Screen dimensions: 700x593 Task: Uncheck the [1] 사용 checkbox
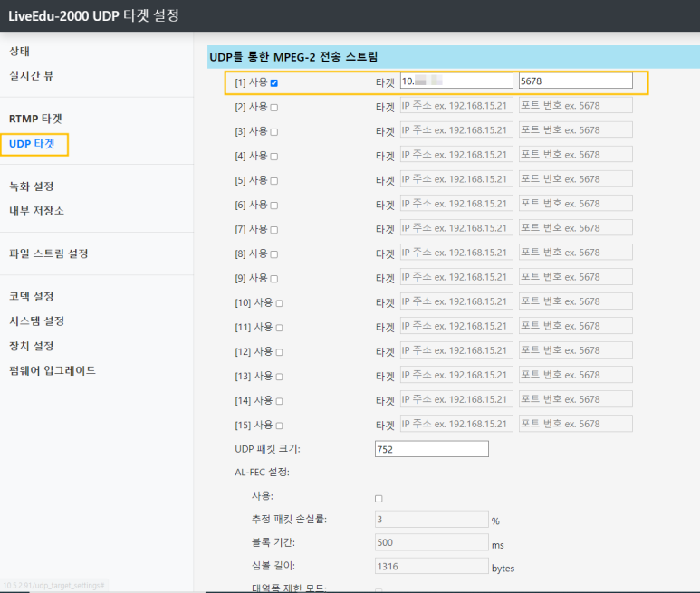click(274, 83)
